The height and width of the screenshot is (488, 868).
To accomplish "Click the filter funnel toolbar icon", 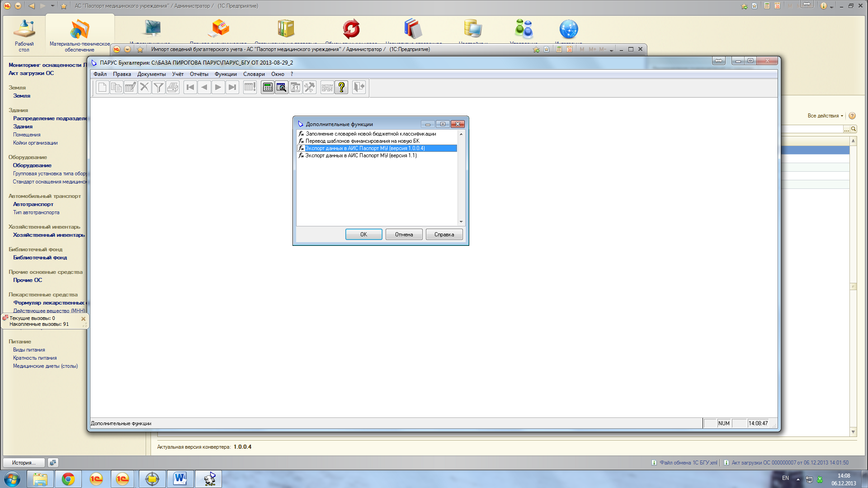I will [158, 87].
